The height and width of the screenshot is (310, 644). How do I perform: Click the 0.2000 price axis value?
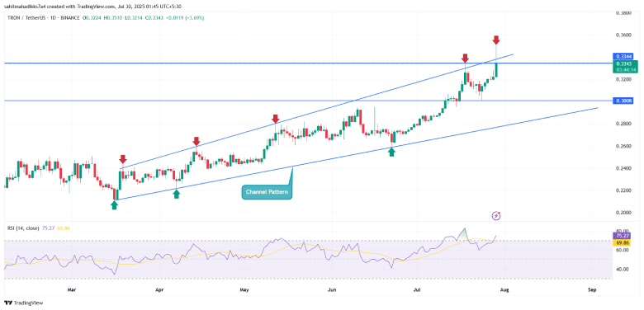pyautogui.click(x=623, y=213)
